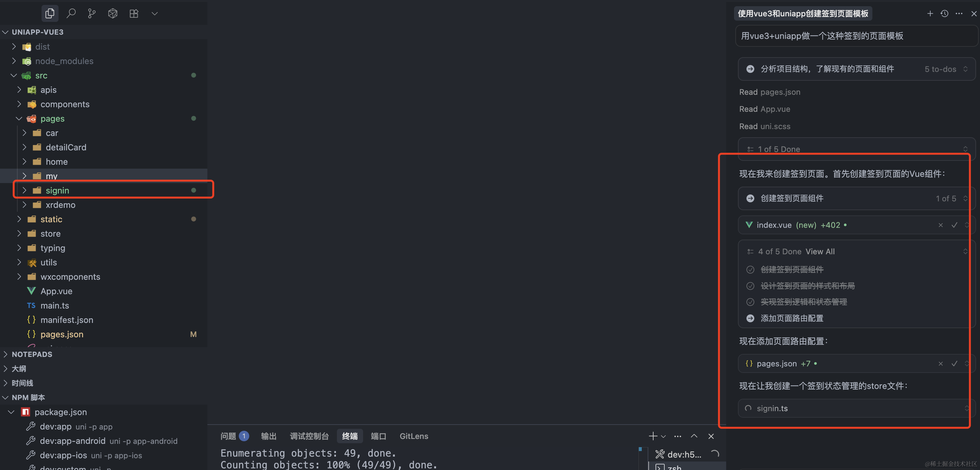Open the Extensions grid icon
Image resolution: width=980 pixels, height=470 pixels.
point(134,13)
